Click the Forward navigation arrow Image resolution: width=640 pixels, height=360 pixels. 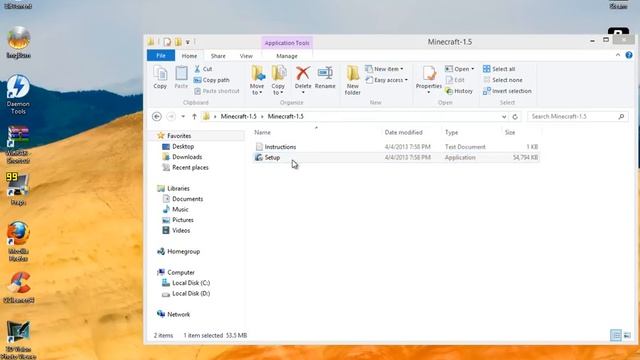(171, 116)
